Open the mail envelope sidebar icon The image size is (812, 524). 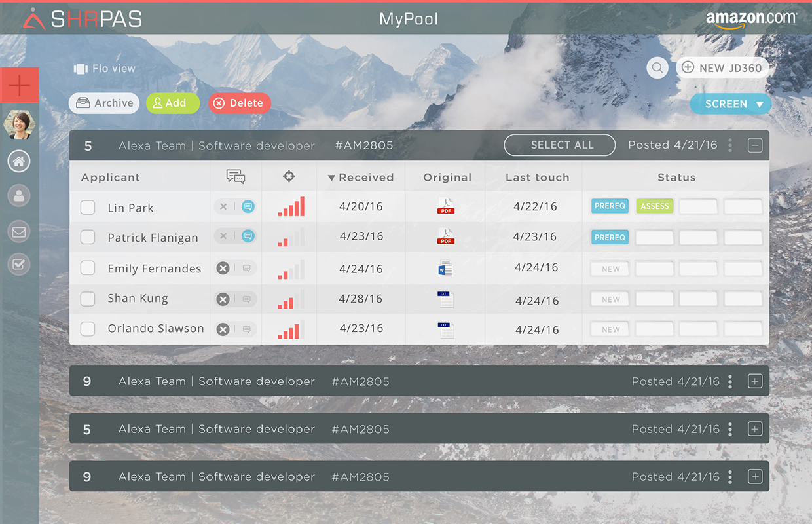point(19,230)
